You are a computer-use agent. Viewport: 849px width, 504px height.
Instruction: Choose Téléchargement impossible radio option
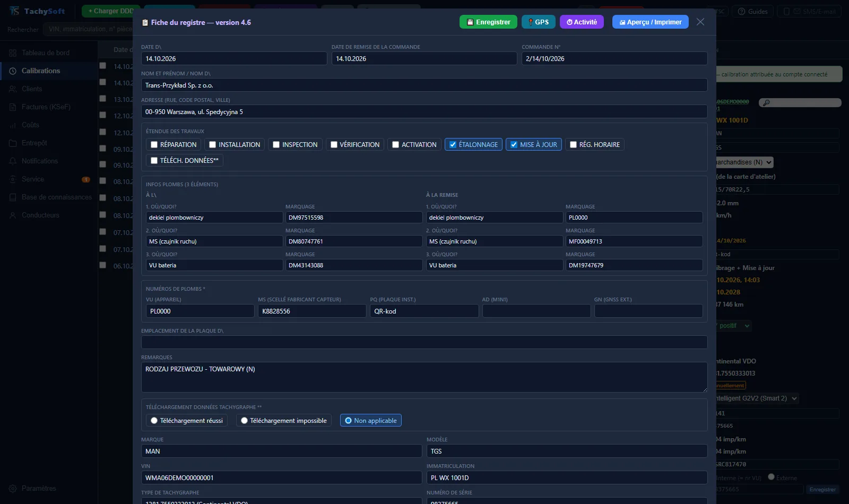[244, 421]
